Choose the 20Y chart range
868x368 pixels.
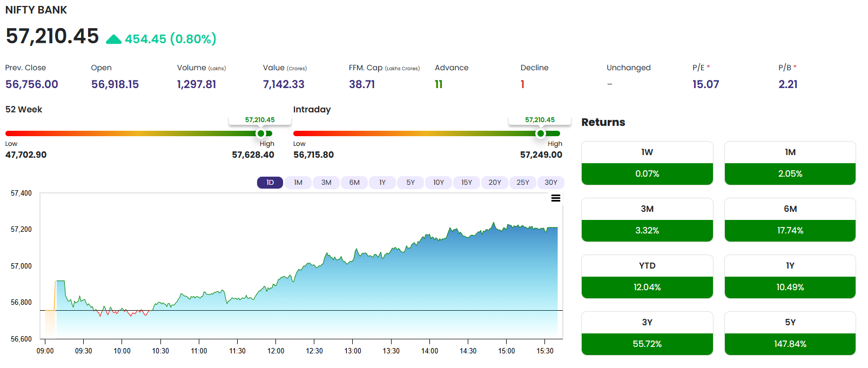point(495,183)
